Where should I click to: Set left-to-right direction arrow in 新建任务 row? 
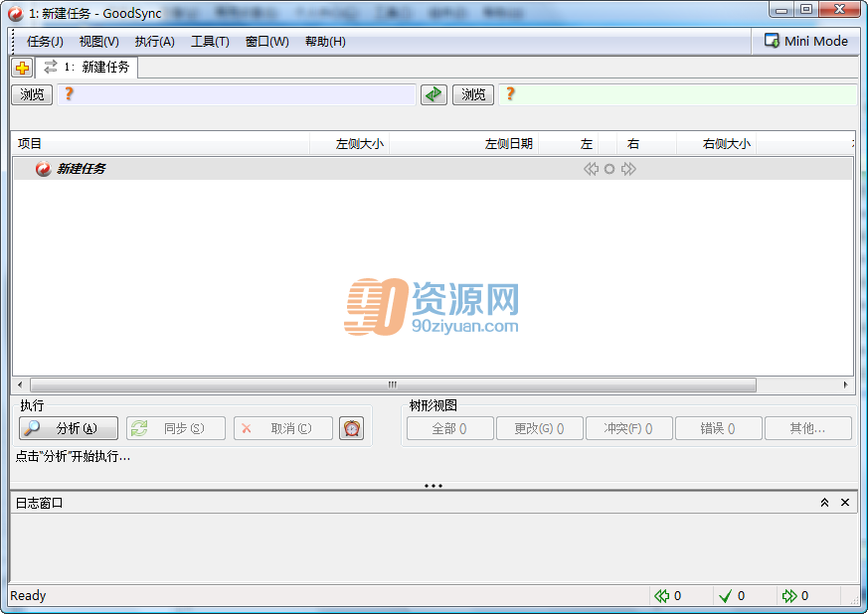click(628, 169)
